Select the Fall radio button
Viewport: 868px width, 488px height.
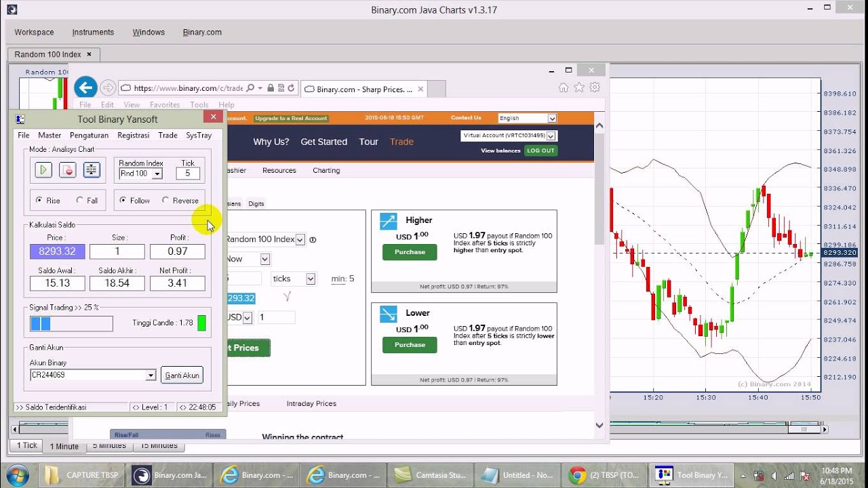click(79, 201)
